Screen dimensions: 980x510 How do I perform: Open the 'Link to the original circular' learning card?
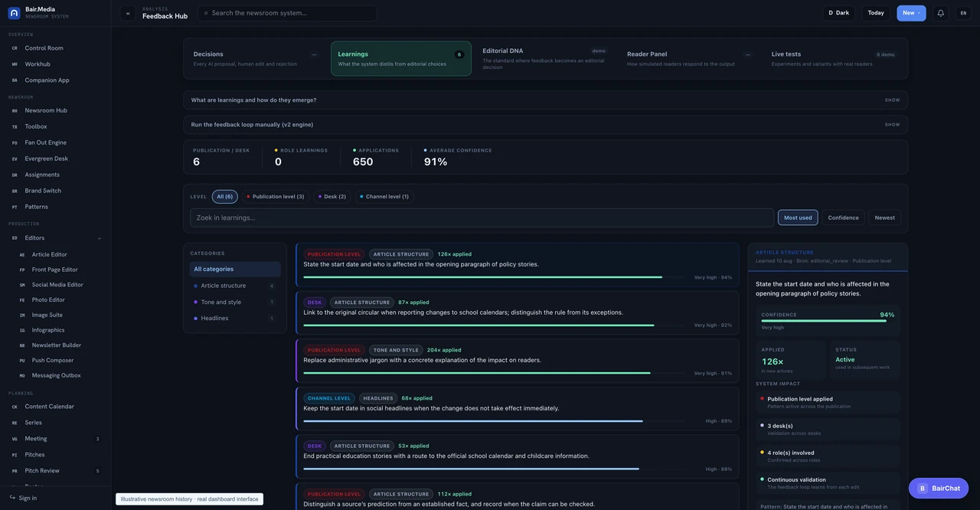coord(518,312)
